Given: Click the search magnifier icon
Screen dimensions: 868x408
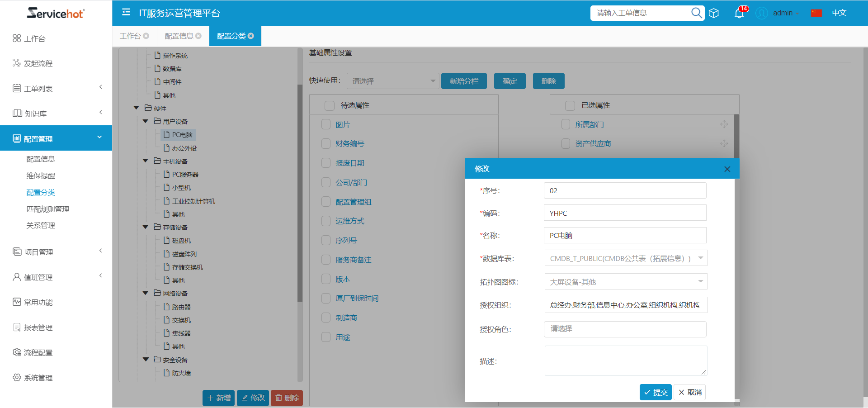Looking at the screenshot, I should click(696, 13).
